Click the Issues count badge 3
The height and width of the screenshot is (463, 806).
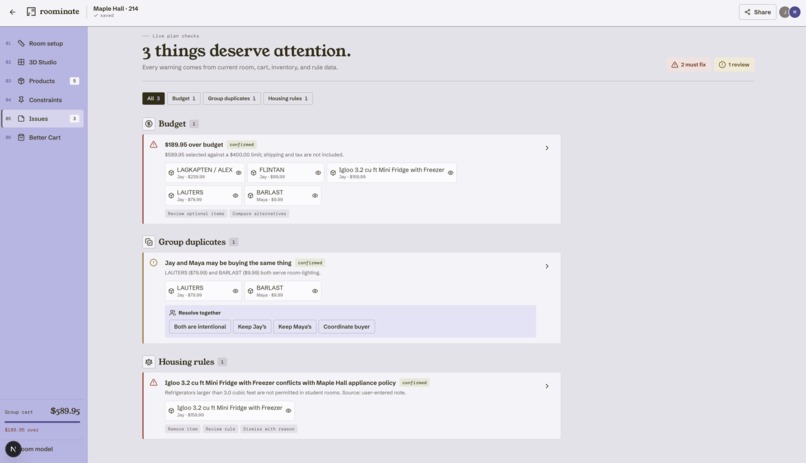click(x=74, y=119)
